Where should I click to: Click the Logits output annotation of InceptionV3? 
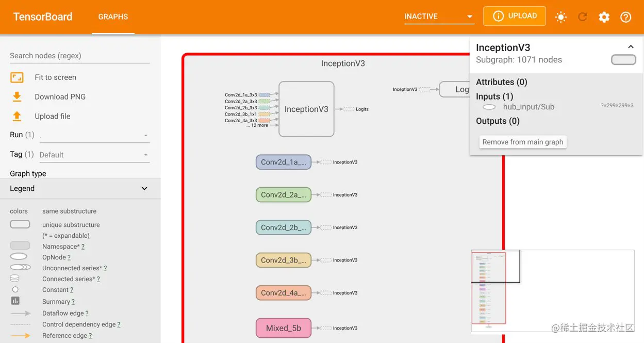click(x=362, y=109)
